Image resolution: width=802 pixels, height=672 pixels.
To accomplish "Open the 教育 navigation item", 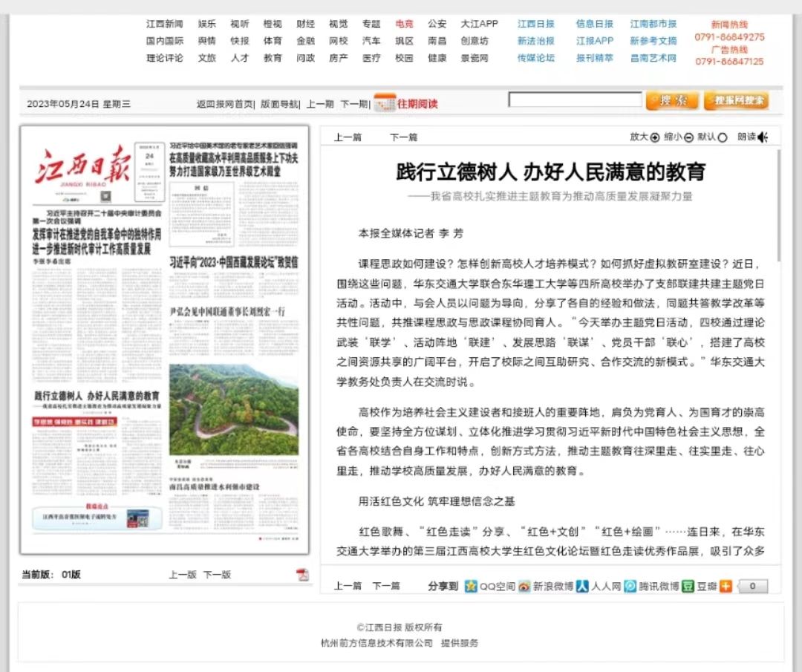I will coord(273,58).
